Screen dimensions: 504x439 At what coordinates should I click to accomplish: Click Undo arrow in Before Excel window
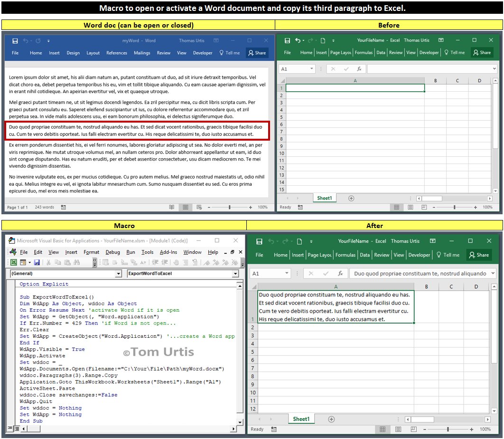(x=298, y=40)
